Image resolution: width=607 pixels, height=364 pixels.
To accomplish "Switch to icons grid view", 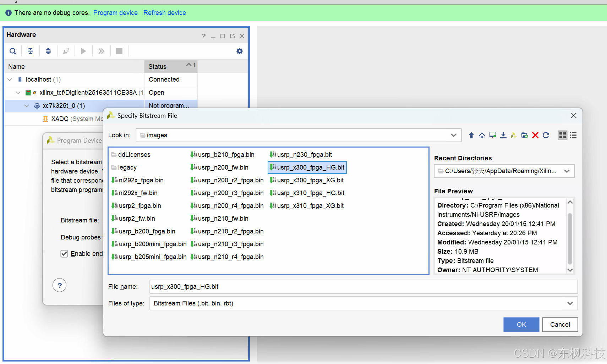I will pos(563,135).
